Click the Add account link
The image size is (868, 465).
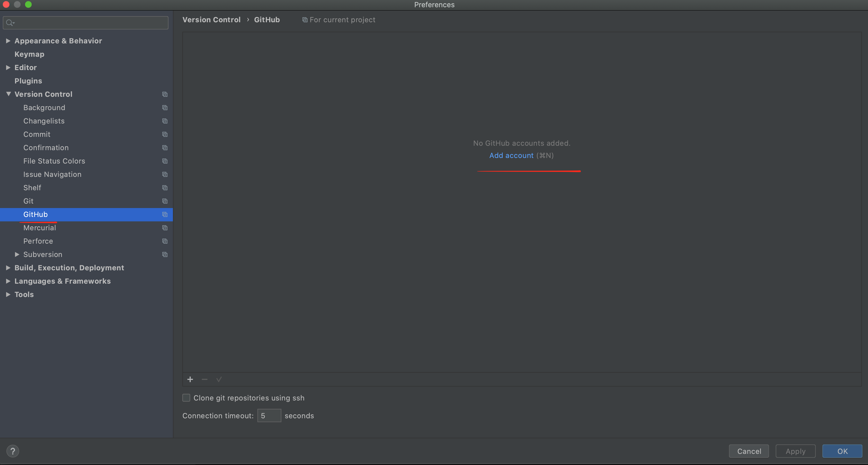click(511, 155)
